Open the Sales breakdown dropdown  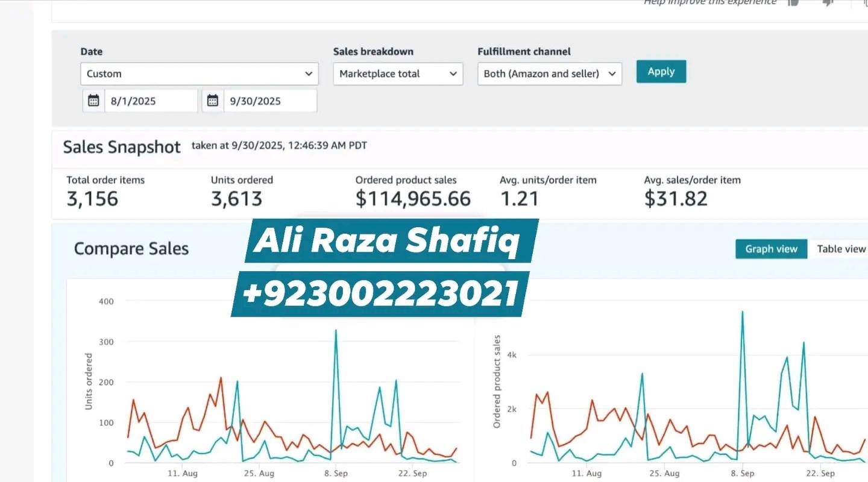[398, 74]
